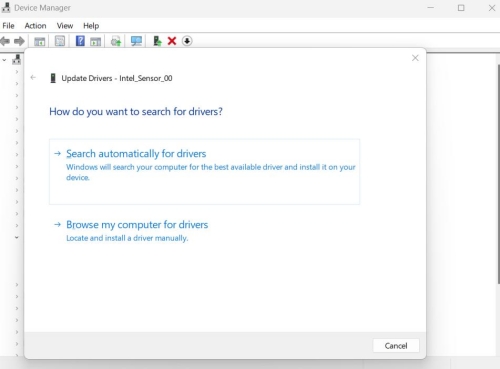Click the Back arrow in Device Manager toolbar
The height and width of the screenshot is (369, 500).
(x=5, y=41)
